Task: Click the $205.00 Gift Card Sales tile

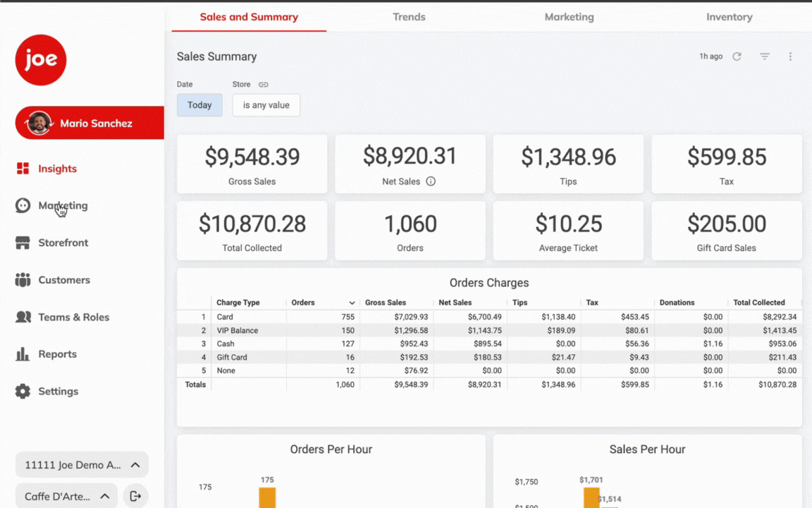Action: pos(727,231)
